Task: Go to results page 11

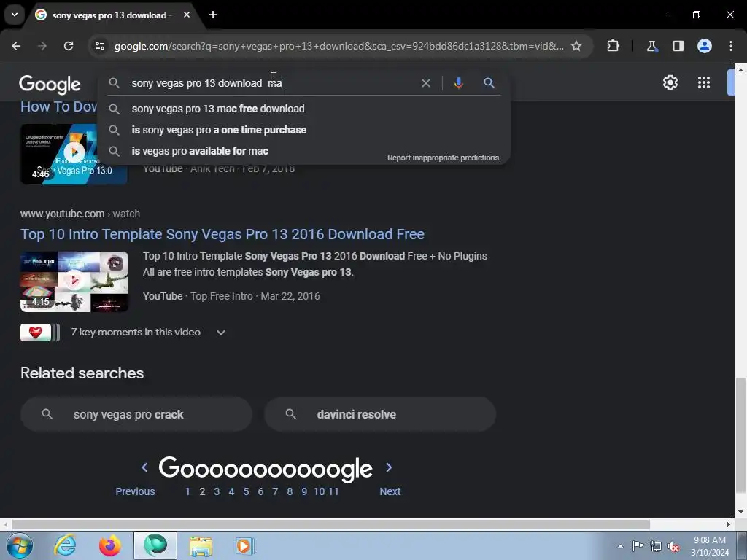Action: [x=333, y=491]
